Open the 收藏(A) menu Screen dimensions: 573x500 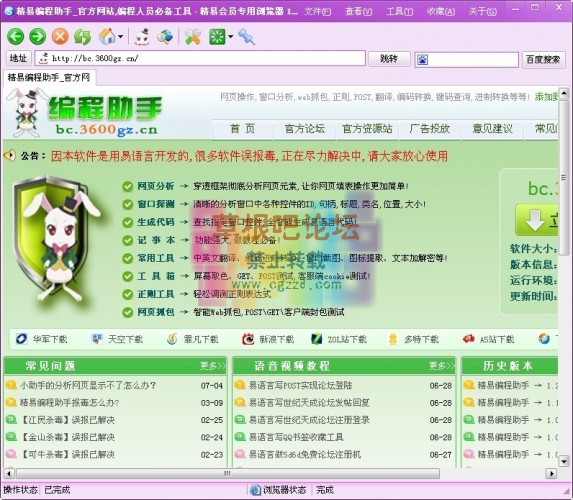[x=441, y=11]
